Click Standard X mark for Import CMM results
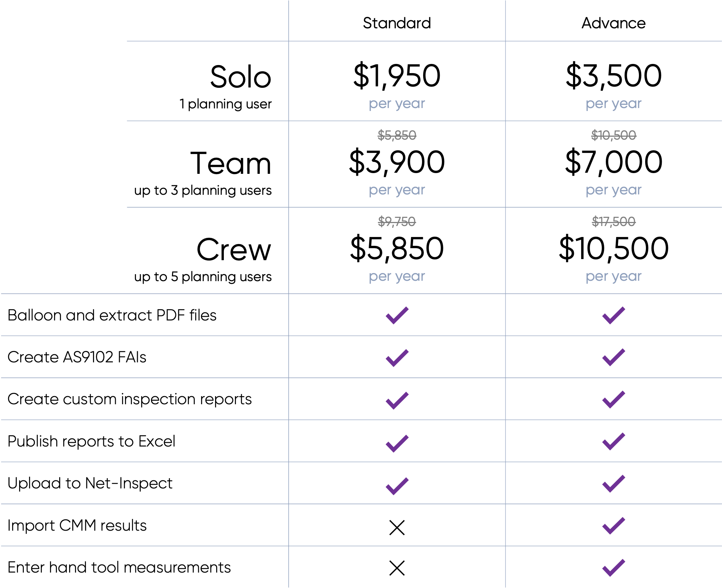 [397, 527]
